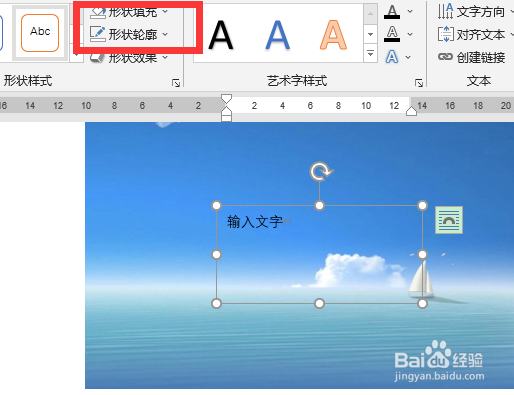This screenshot has width=514, height=395.
Task: Open the 形状样式 dialog launcher
Action: pyautogui.click(x=176, y=83)
